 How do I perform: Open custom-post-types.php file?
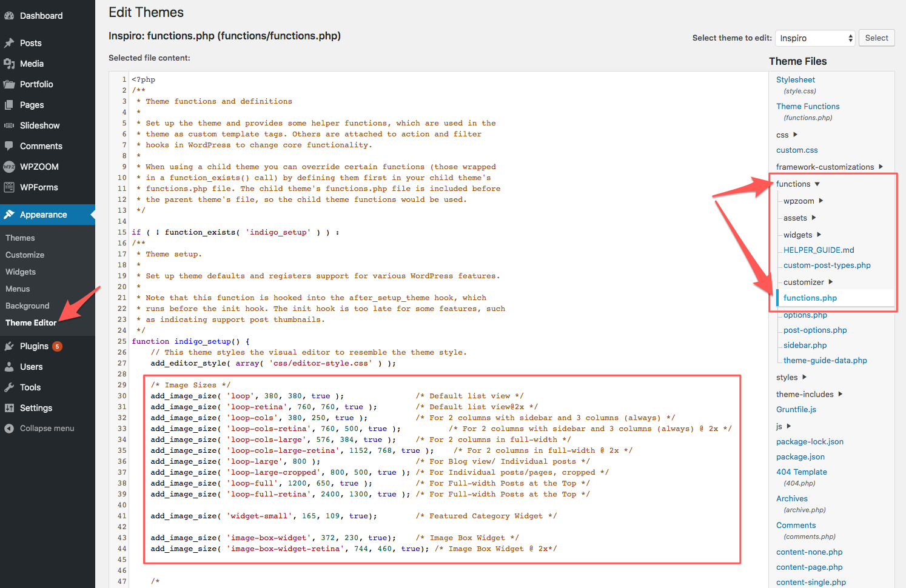pyautogui.click(x=827, y=266)
